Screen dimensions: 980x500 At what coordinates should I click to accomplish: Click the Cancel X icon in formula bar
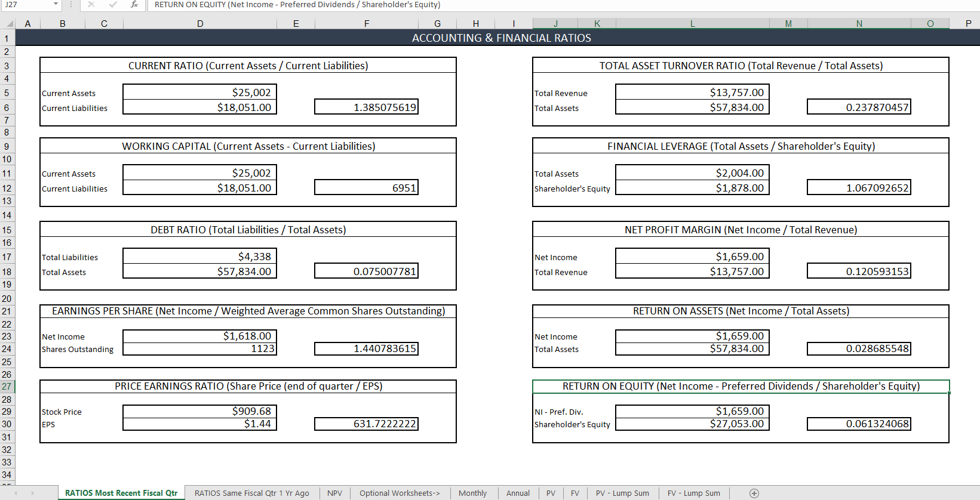click(x=91, y=5)
